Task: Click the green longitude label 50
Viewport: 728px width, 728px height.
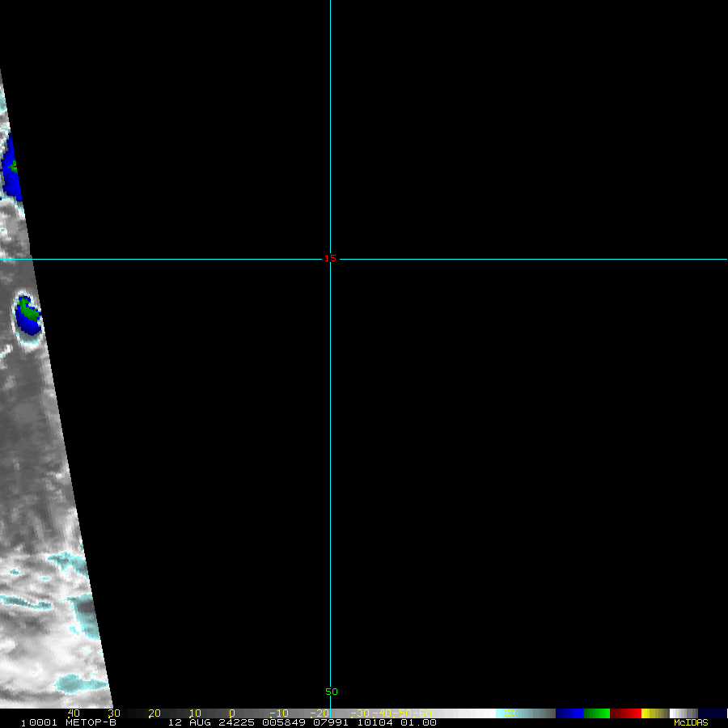Action: coord(332,692)
